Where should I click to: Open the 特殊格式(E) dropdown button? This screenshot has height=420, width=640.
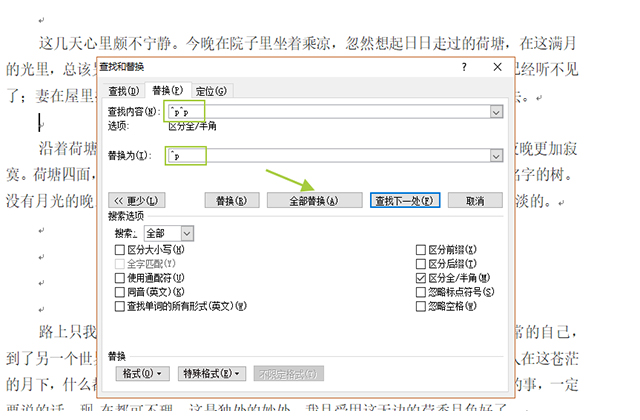coord(212,373)
